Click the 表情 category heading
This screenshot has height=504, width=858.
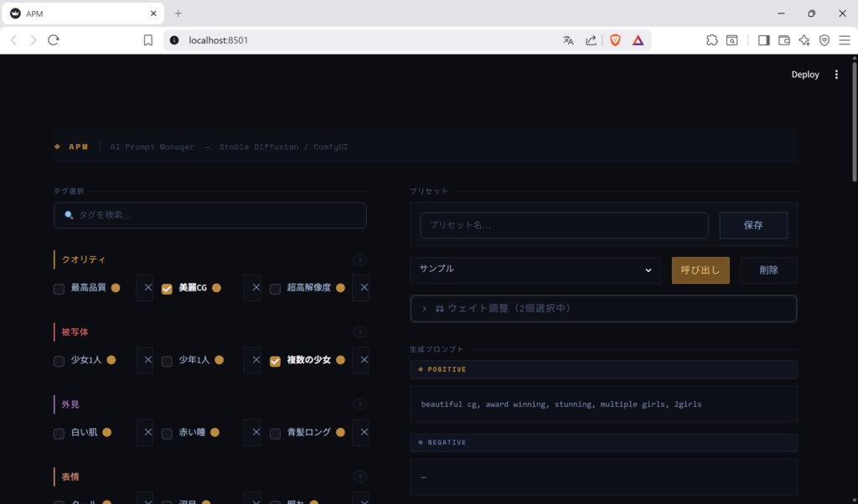(70, 476)
